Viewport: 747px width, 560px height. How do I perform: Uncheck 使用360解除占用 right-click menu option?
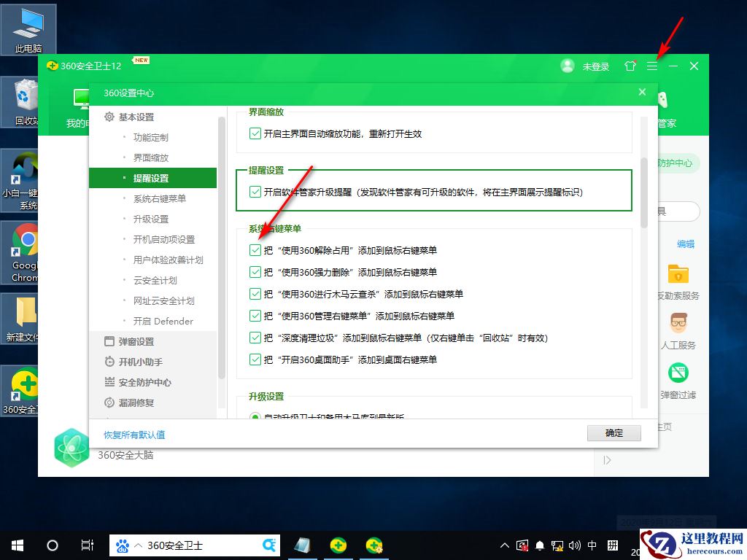click(255, 250)
